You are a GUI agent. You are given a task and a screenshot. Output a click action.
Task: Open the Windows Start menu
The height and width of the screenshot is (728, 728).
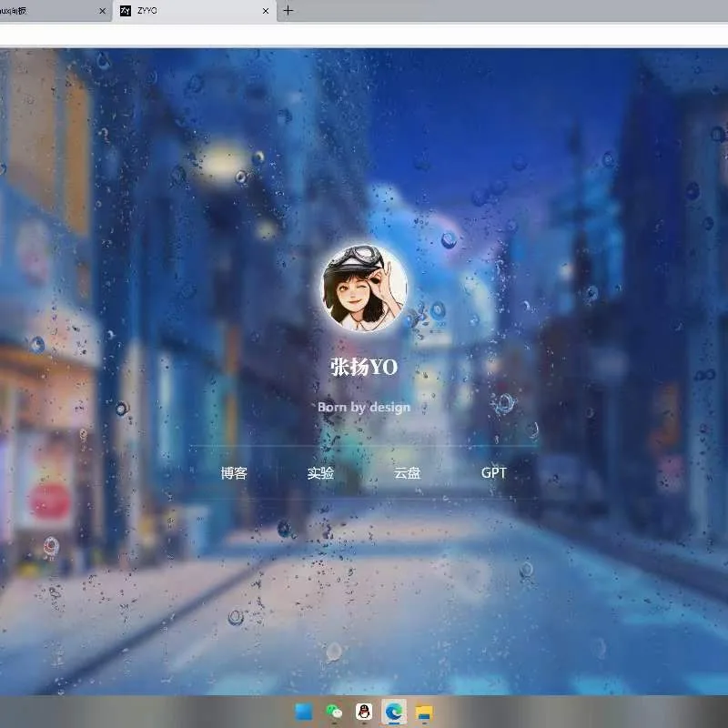coord(304,712)
